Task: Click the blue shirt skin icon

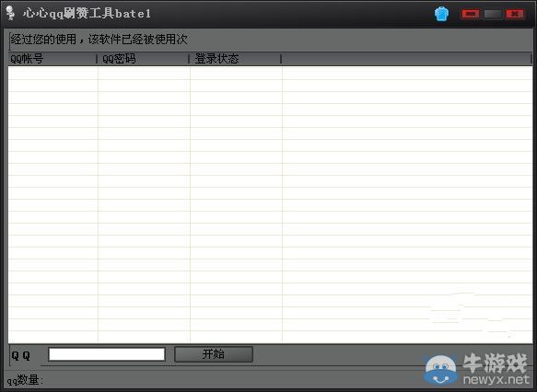Action: [x=441, y=14]
